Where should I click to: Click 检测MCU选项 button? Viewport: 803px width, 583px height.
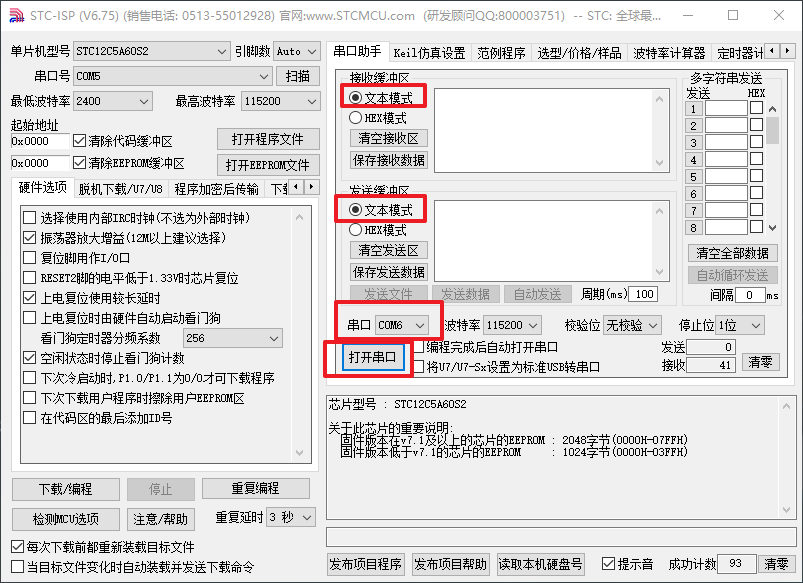66,519
